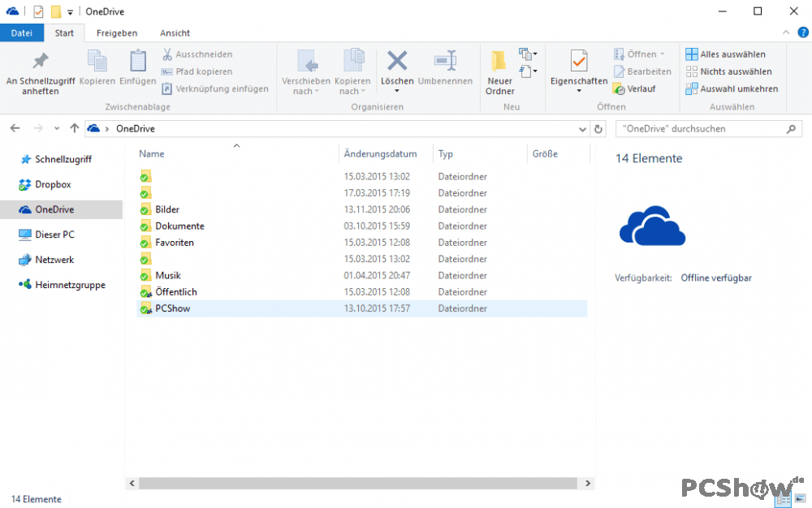The height and width of the screenshot is (508, 812).
Task: Expand the arrow under Eigenschaften
Action: 579,91
